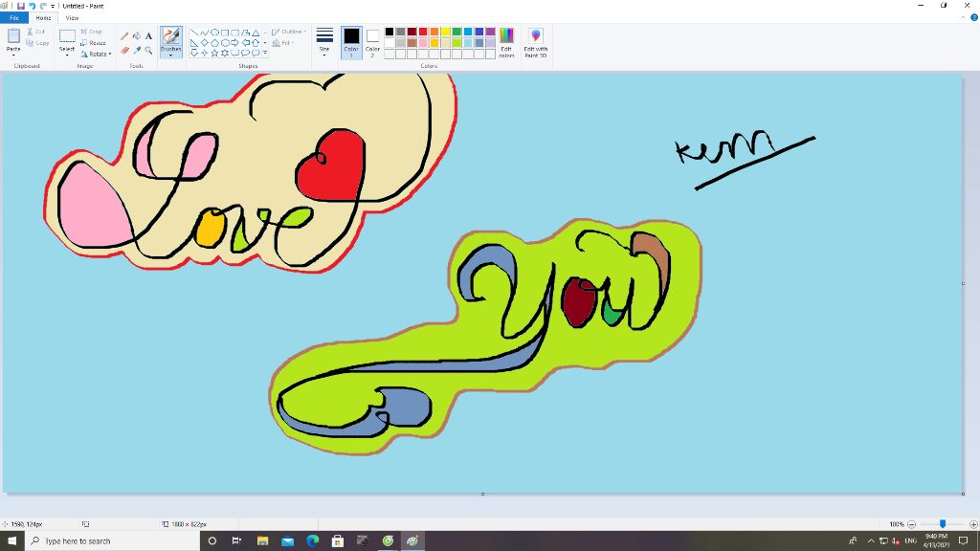Open Microsoft Edge from the taskbar
The width and height of the screenshot is (980, 551).
click(313, 541)
